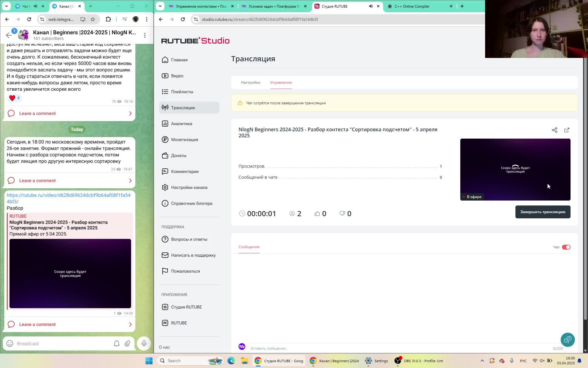This screenshot has height=368, width=588.
Task: Open the Аналитика section
Action: (182, 124)
